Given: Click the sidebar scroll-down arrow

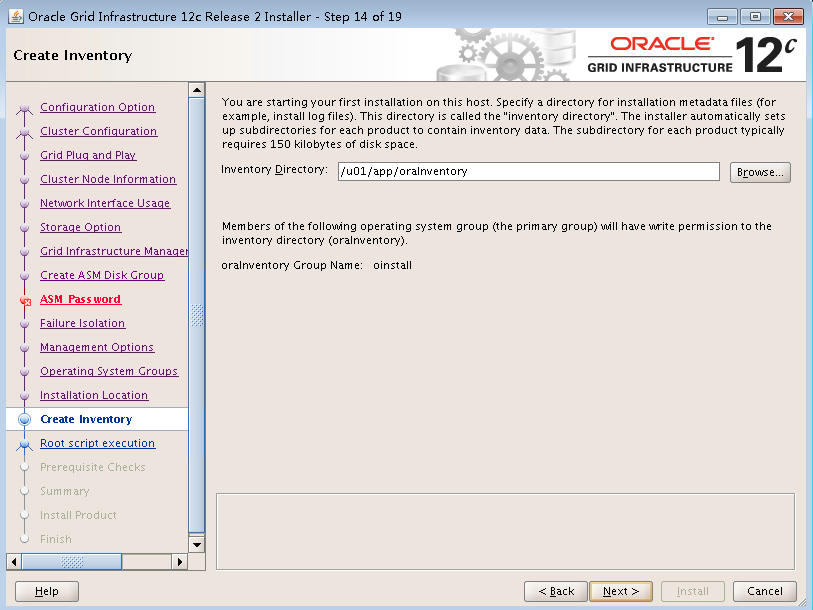Looking at the screenshot, I should 197,545.
